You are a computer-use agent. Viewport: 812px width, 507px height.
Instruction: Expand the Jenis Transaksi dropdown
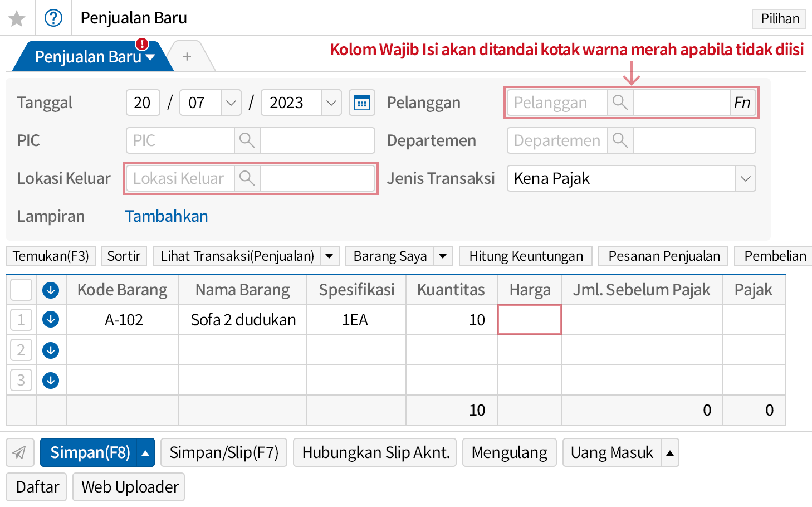pos(745,178)
